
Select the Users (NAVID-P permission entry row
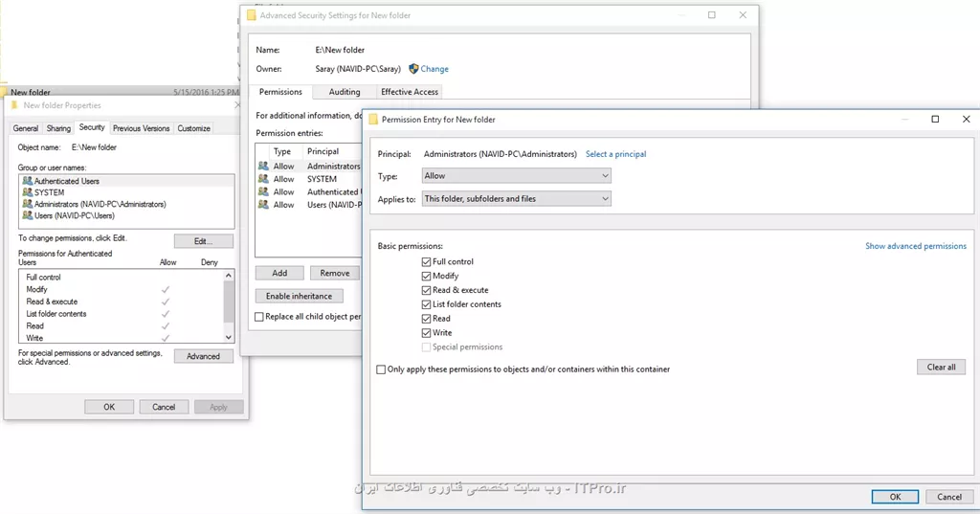[x=309, y=205]
